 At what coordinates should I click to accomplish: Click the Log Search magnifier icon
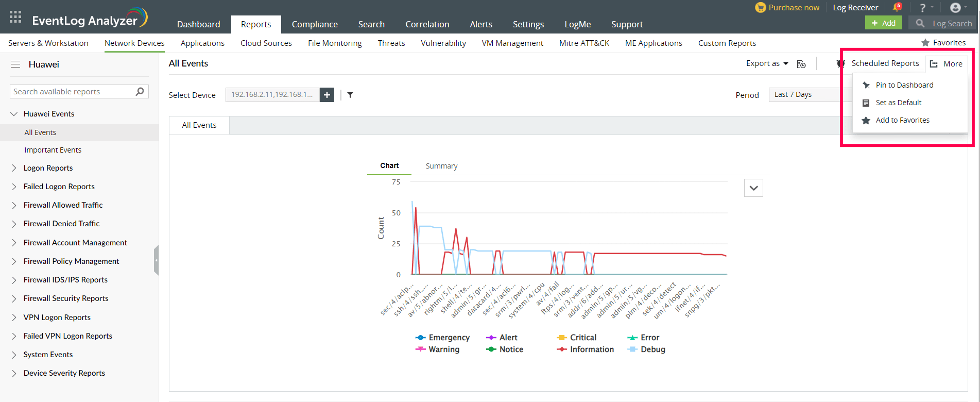click(x=920, y=23)
